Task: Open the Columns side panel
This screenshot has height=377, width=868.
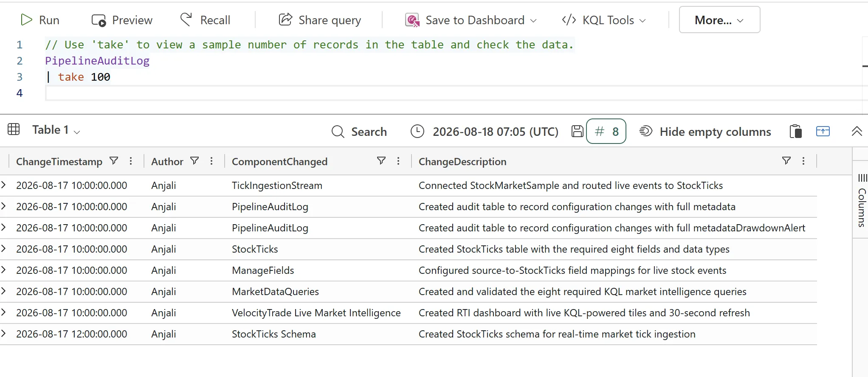Action: (862, 200)
